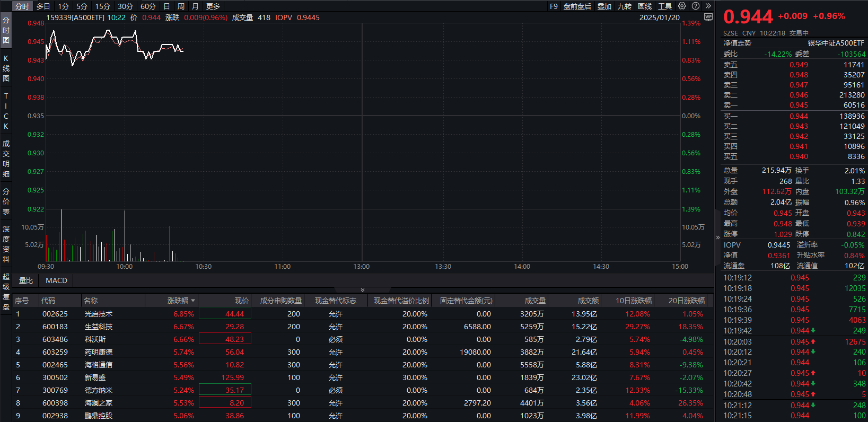Switch chart to 5分 period
The height and width of the screenshot is (422, 868).
point(82,6)
